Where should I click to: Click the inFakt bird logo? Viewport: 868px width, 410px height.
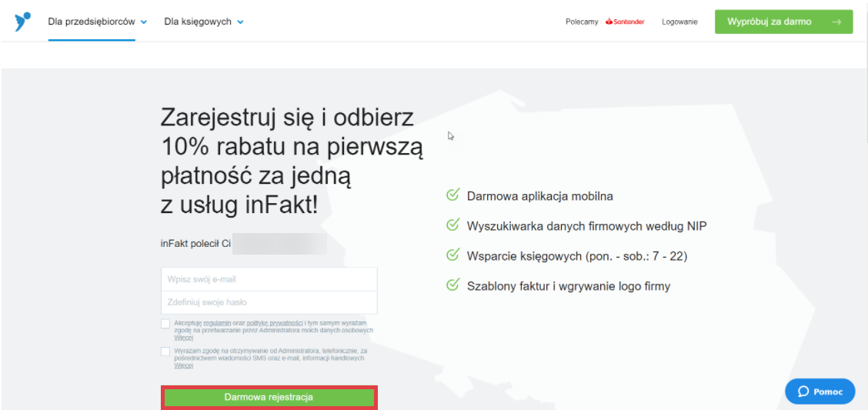[x=22, y=21]
